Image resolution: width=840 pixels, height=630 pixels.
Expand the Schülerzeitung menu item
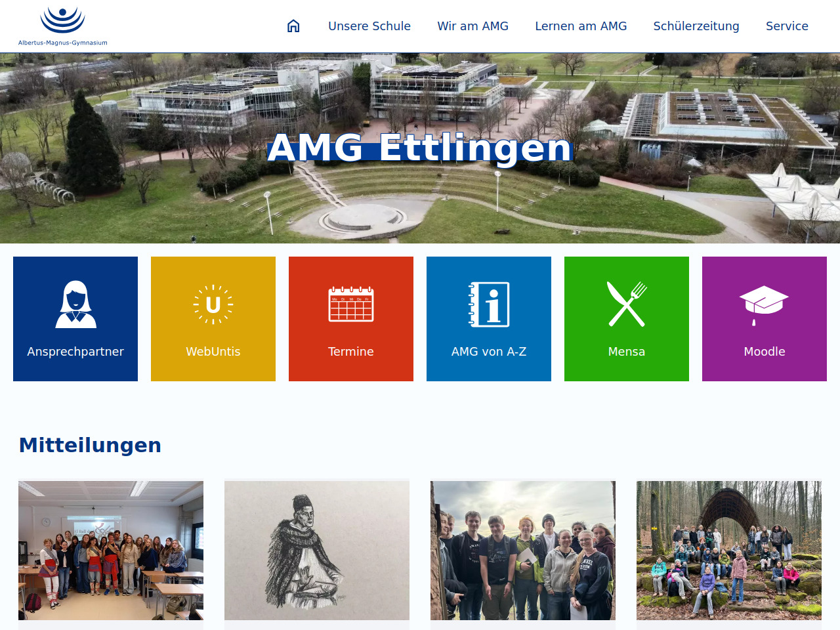click(696, 26)
